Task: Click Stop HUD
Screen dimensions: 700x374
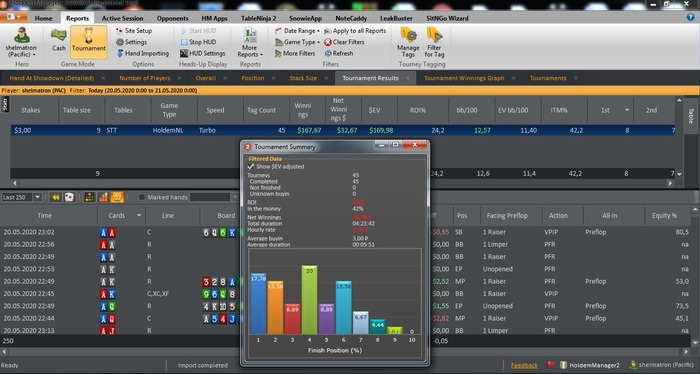Action: [198, 42]
